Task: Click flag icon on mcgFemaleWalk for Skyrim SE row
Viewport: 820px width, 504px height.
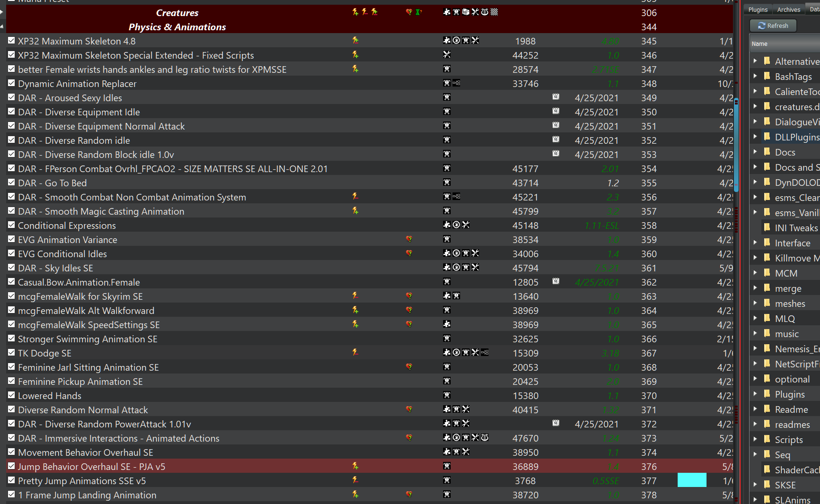Action: click(409, 296)
